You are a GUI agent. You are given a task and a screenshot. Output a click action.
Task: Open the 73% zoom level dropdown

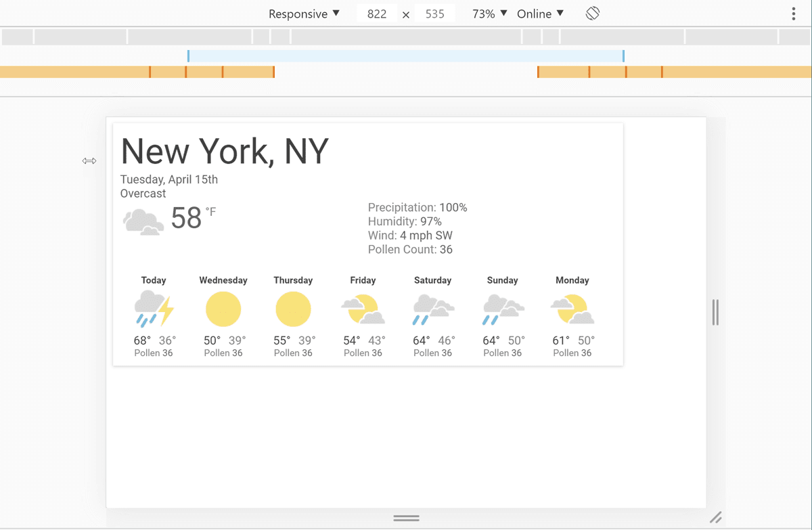click(x=489, y=13)
